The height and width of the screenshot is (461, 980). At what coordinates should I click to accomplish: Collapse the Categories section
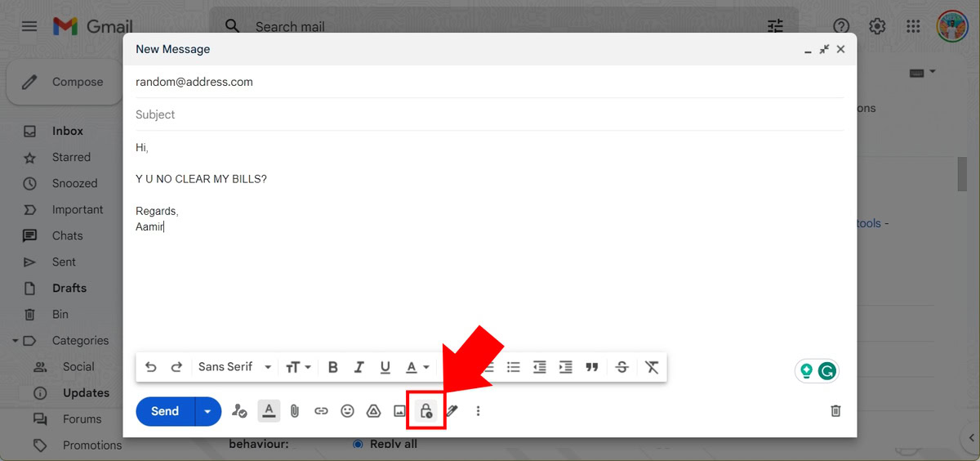point(16,341)
